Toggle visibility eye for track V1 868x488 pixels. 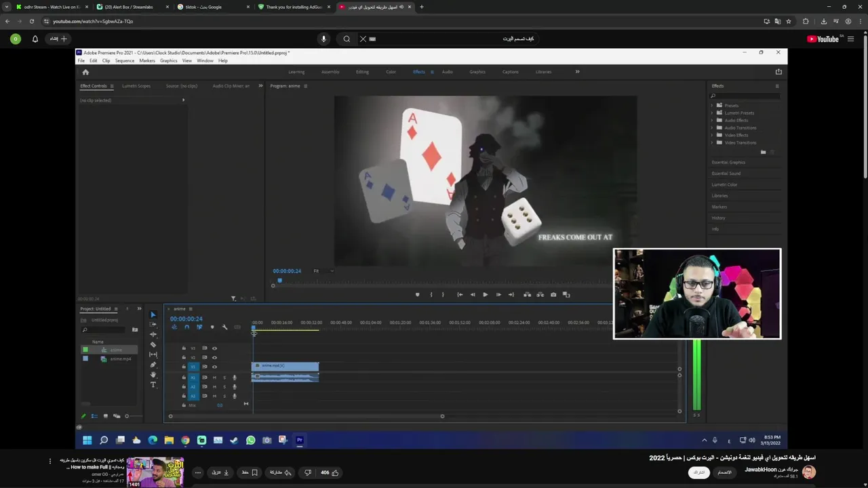214,367
